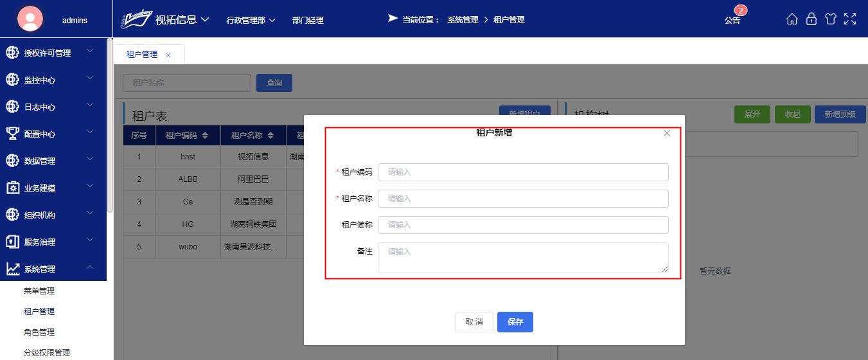The image size is (868, 360).
Task: Click the 收起 button
Action: point(793,114)
